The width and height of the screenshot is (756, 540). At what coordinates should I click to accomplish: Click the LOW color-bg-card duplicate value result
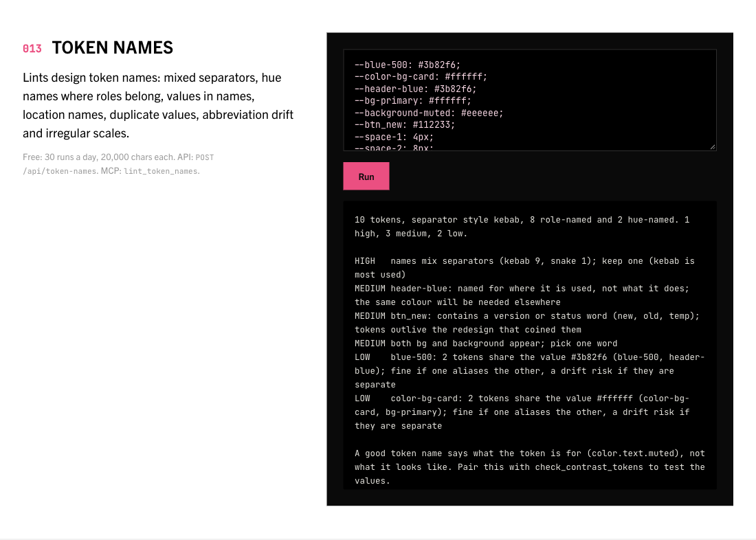click(522, 412)
